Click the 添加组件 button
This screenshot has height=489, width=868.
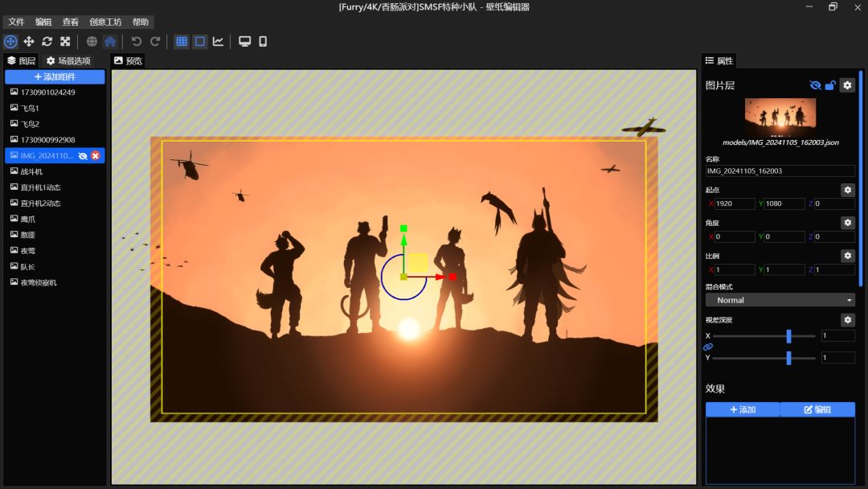click(55, 76)
